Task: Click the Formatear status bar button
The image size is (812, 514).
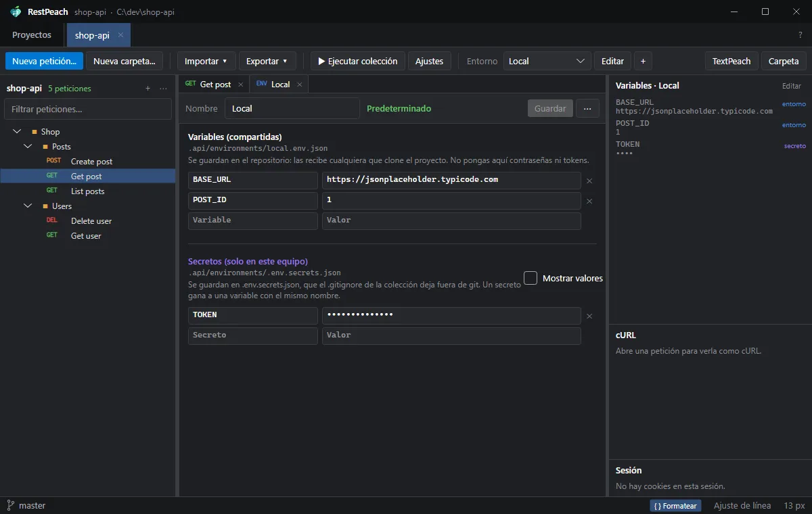Action: point(675,506)
